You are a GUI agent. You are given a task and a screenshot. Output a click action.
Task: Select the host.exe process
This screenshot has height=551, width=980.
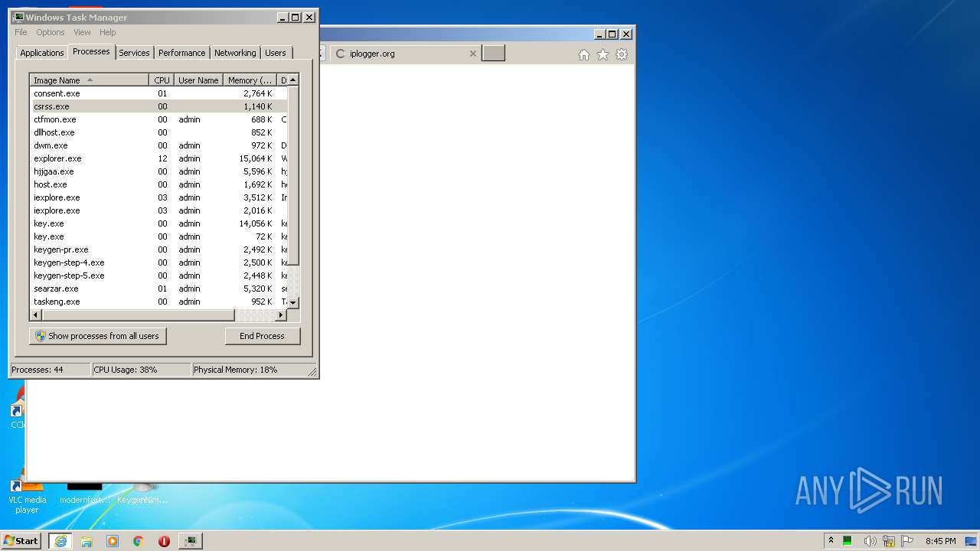click(x=158, y=184)
